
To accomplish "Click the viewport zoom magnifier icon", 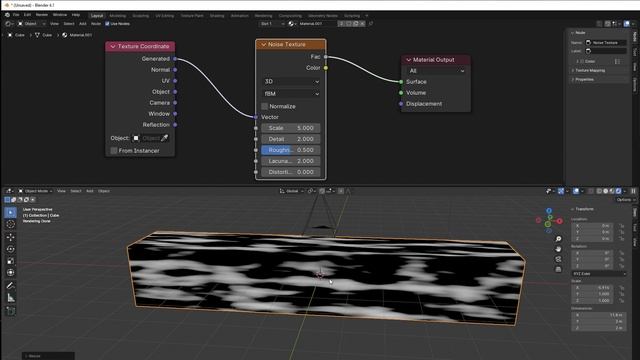I will 558,239.
